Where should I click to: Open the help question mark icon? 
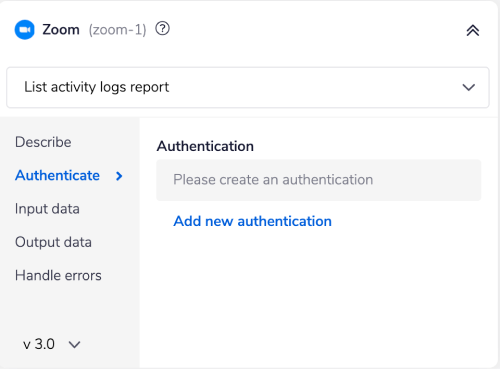coord(162,29)
